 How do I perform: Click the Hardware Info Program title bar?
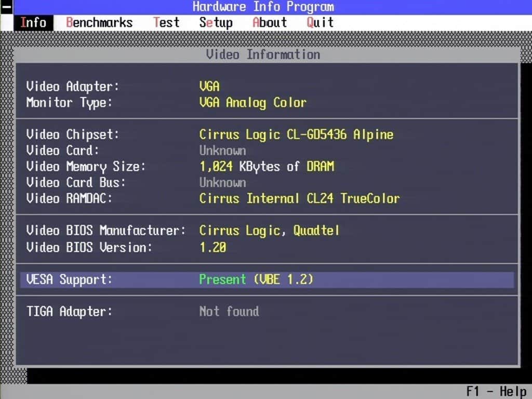tap(272, 7)
